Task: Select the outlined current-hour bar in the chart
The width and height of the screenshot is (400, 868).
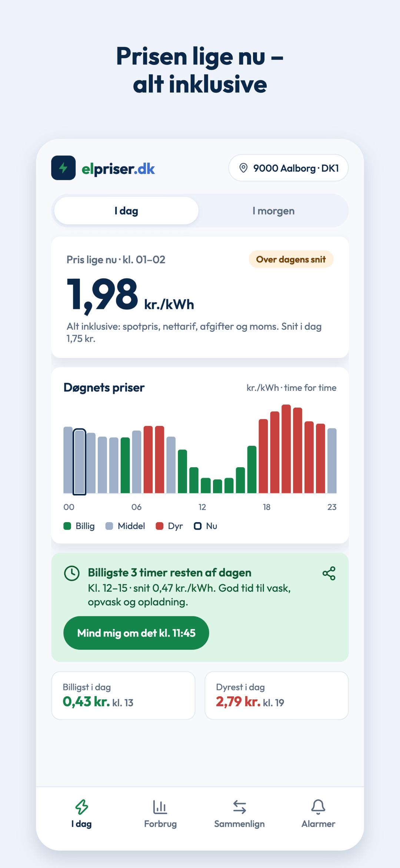Action: pyautogui.click(x=79, y=462)
